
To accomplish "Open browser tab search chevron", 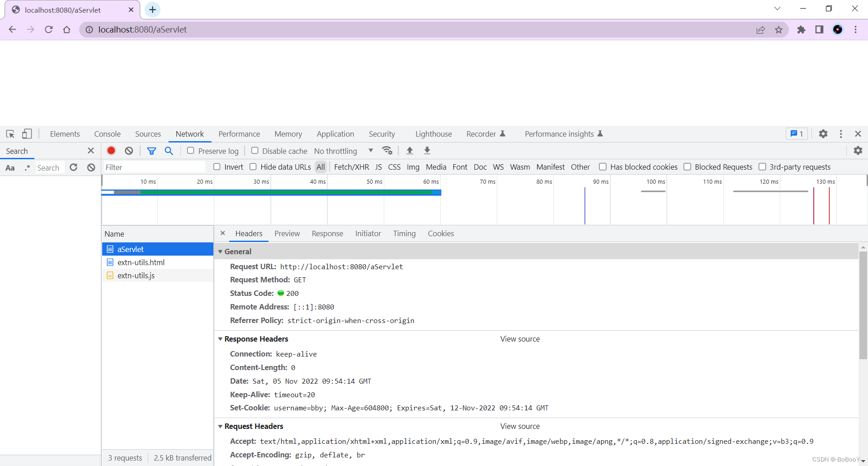I will (777, 9).
